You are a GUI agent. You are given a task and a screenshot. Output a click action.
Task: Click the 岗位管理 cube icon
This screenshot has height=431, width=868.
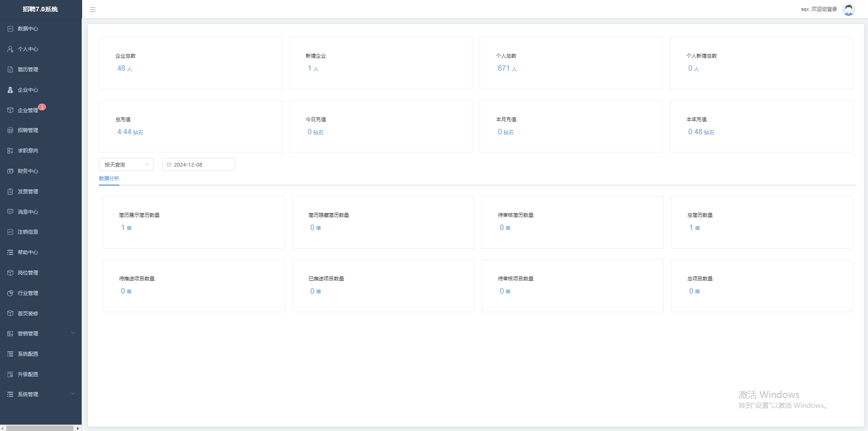pos(10,273)
